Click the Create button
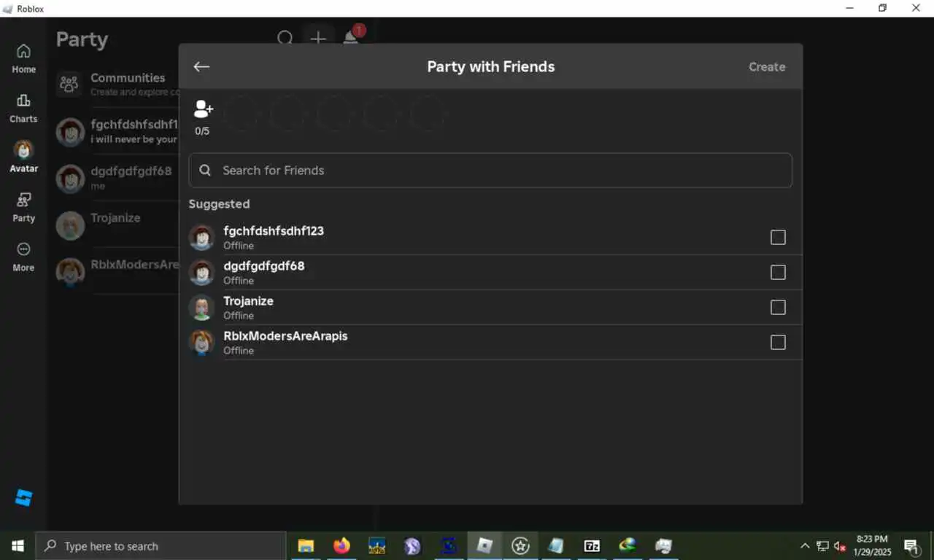This screenshot has width=934, height=560. tap(767, 66)
